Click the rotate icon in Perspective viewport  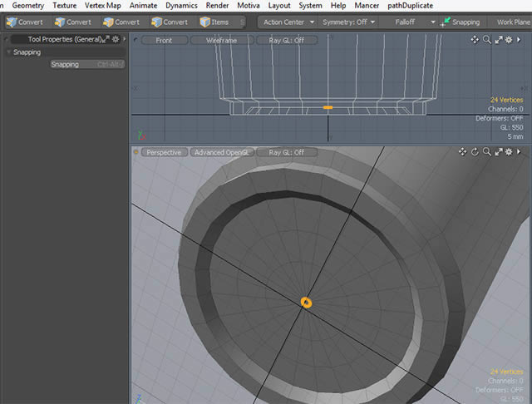[475, 151]
